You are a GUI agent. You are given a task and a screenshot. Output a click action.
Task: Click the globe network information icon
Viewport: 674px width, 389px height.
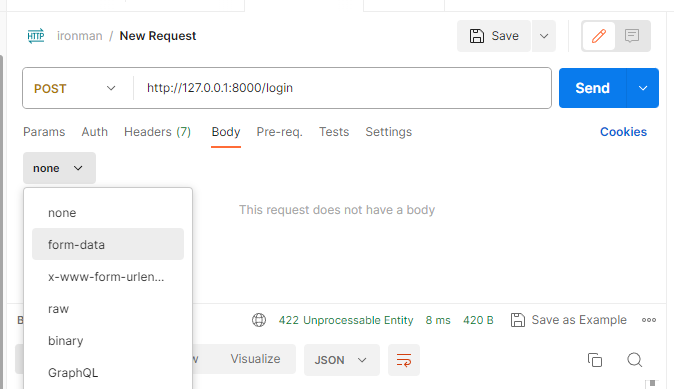coord(259,320)
